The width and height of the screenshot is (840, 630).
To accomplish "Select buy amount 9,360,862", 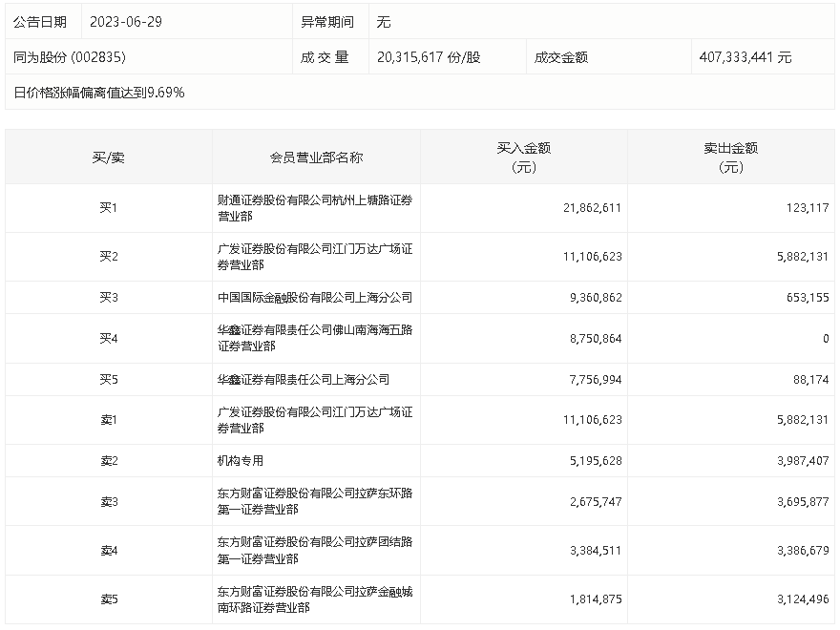I will click(596, 297).
